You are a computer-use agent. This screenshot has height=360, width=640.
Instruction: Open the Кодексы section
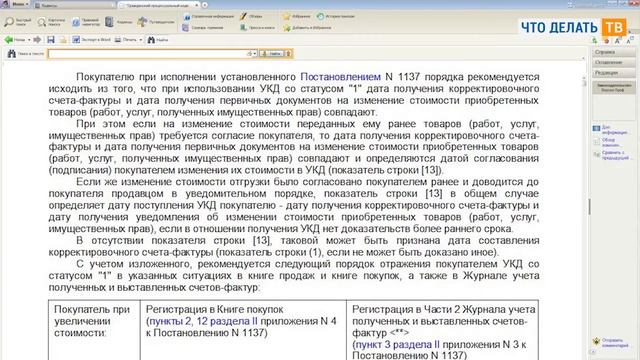point(118,22)
